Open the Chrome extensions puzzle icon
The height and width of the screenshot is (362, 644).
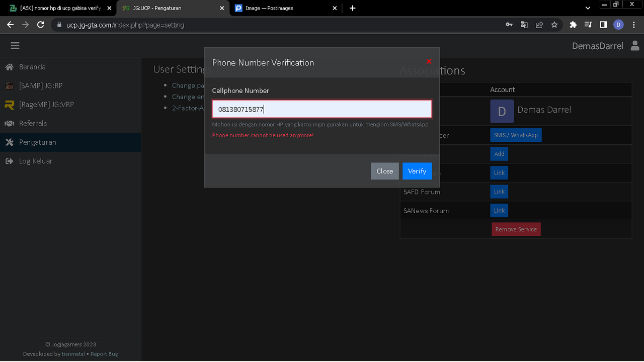[573, 24]
